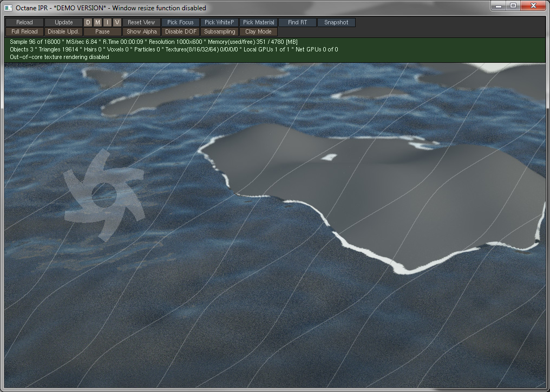Screen dimensions: 550x392
Task: Activate the Pick Material tool
Action: coord(259,22)
